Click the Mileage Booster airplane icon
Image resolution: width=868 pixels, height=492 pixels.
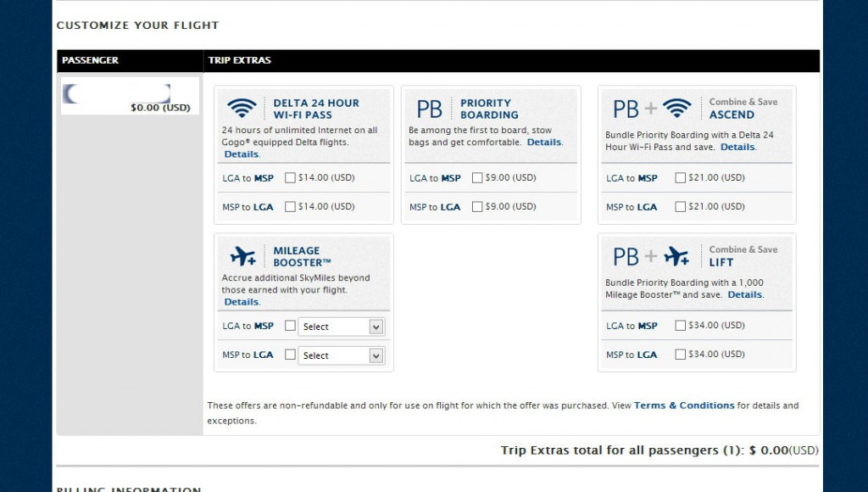(x=243, y=256)
